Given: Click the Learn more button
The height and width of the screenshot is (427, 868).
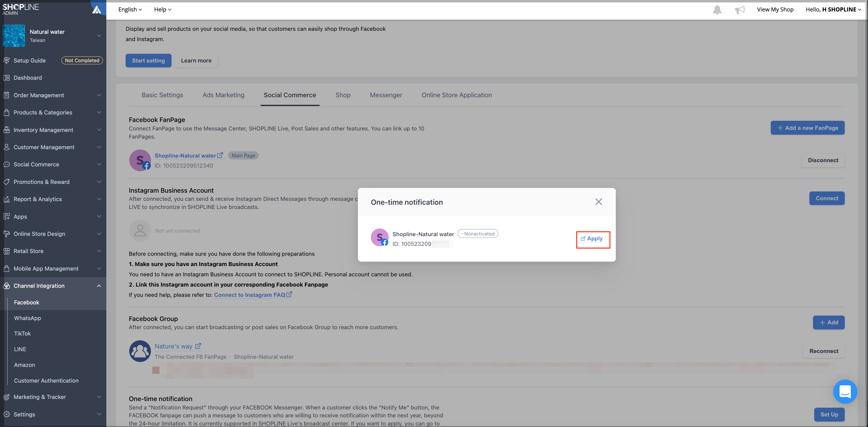Looking at the screenshot, I should tap(196, 61).
